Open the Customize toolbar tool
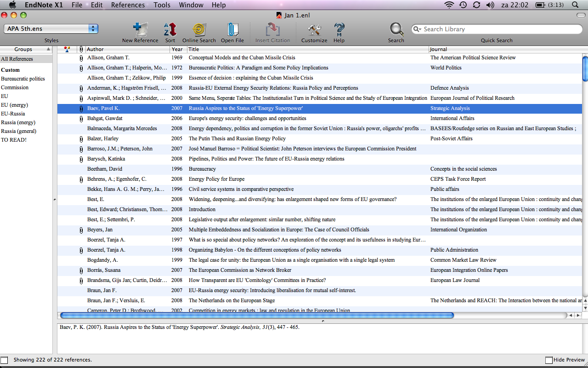Screen dimensions: 588x368 [314, 30]
